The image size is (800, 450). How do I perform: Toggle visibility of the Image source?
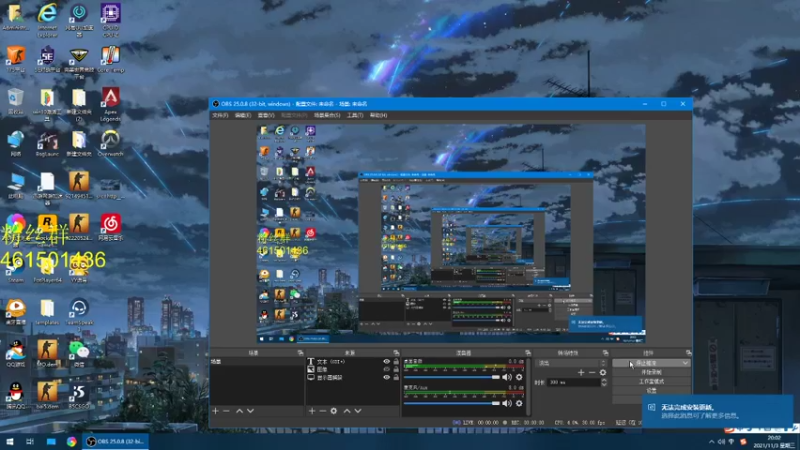pos(386,369)
